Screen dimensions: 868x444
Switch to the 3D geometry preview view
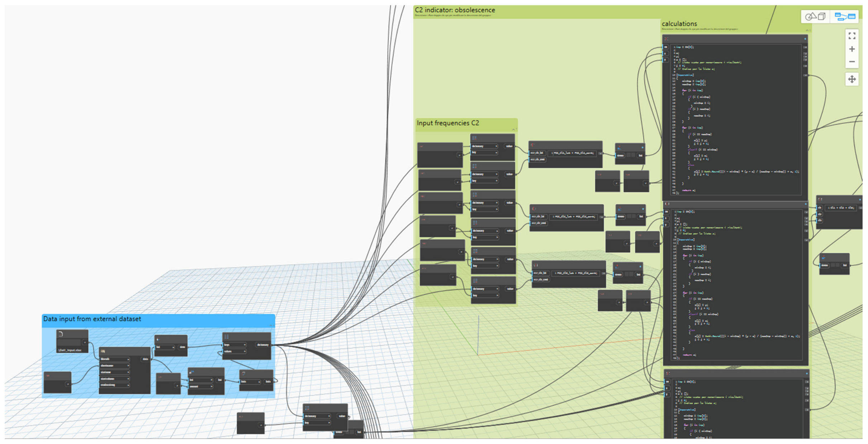[x=815, y=16]
